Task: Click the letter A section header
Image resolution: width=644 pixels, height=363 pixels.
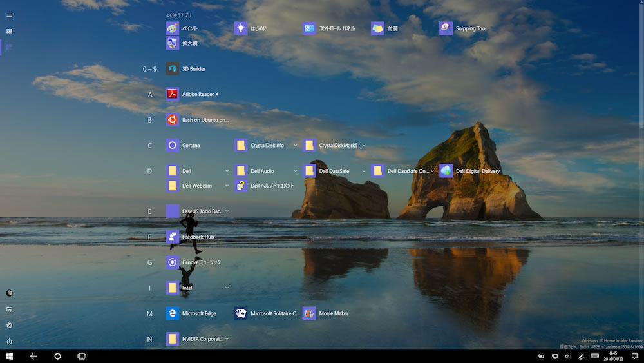Action: pos(150,95)
